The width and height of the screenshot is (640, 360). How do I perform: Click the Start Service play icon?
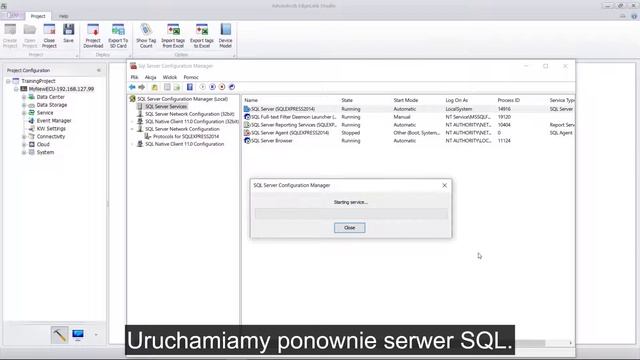[202, 87]
